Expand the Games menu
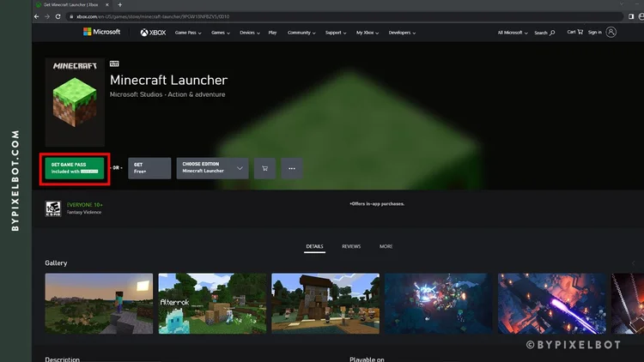The height and width of the screenshot is (362, 644). (x=221, y=33)
